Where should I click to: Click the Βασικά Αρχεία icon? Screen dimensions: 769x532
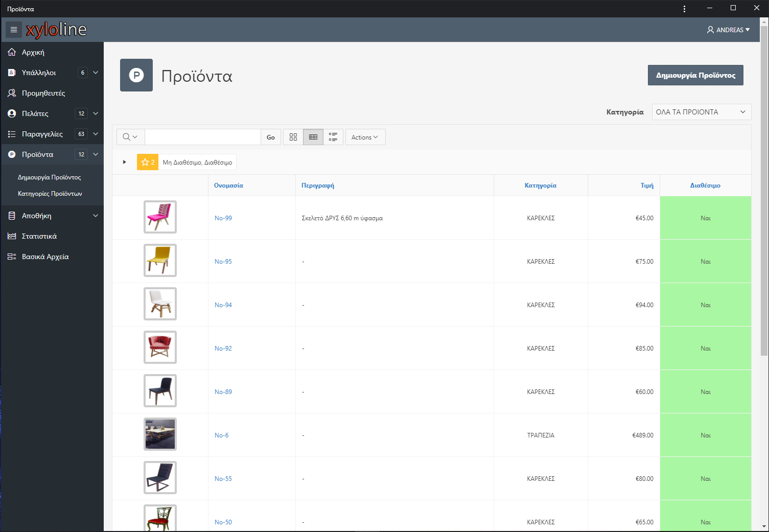(x=12, y=257)
